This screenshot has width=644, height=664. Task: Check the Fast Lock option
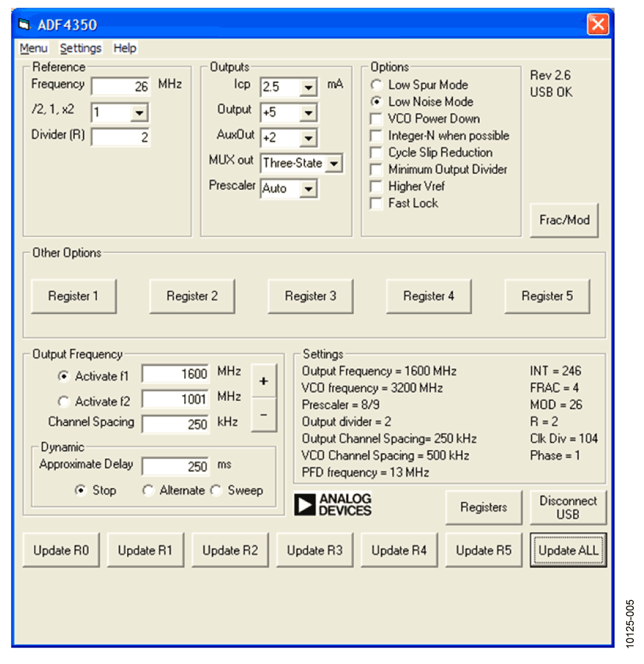tap(376, 204)
